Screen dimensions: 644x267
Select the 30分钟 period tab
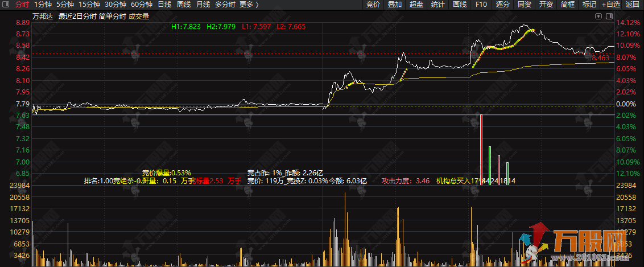tap(115, 5)
